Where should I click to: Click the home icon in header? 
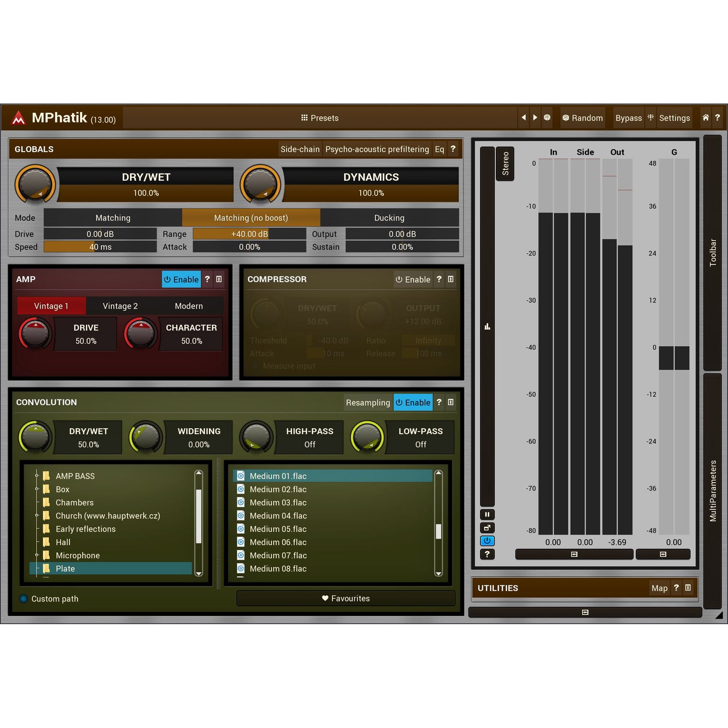(705, 118)
